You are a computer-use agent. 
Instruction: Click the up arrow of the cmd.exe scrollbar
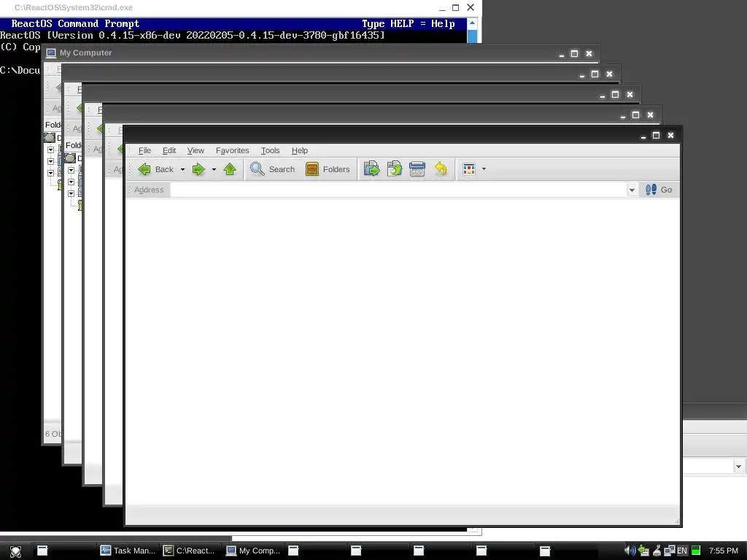(472, 23)
